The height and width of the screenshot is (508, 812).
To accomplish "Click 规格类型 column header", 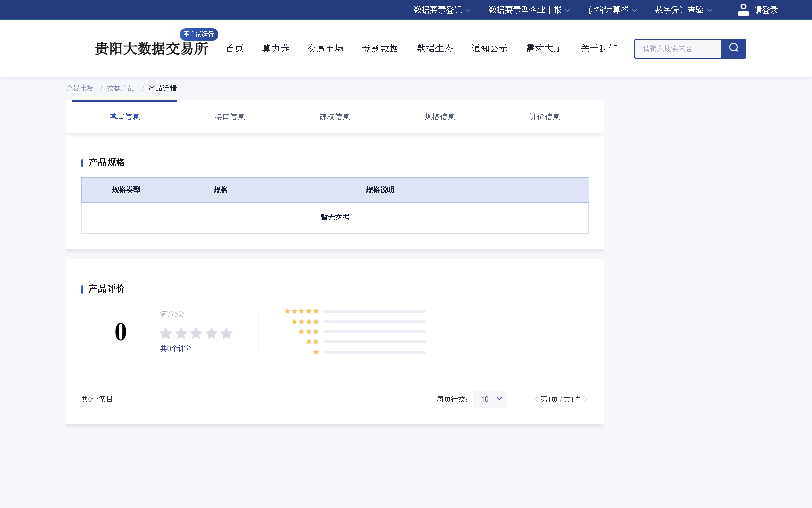I will point(126,190).
